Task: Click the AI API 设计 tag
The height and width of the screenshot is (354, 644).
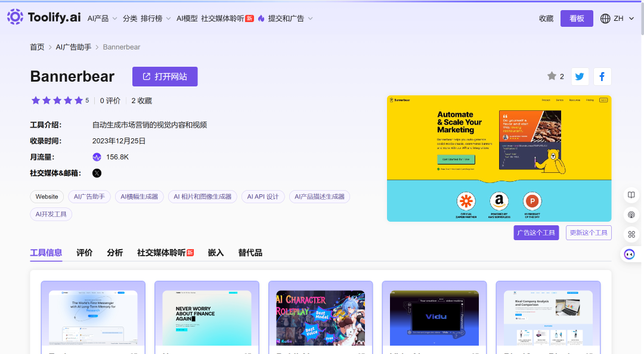Action: pyautogui.click(x=263, y=197)
